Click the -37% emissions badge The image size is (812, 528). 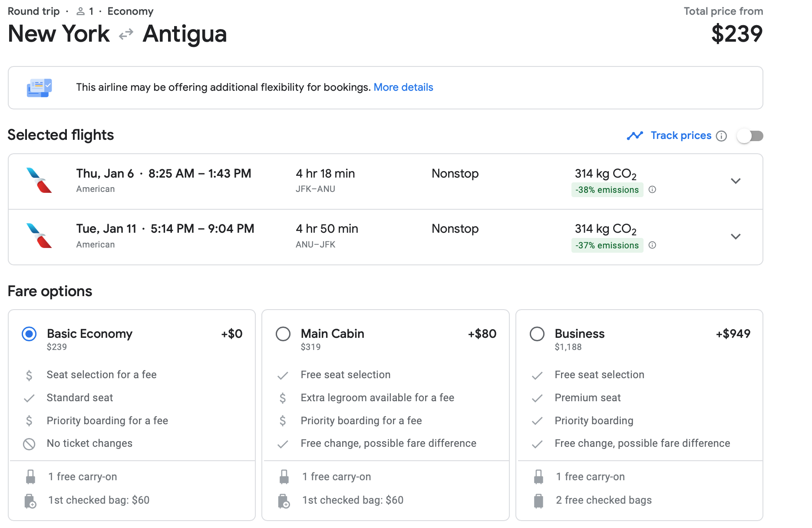coord(607,245)
